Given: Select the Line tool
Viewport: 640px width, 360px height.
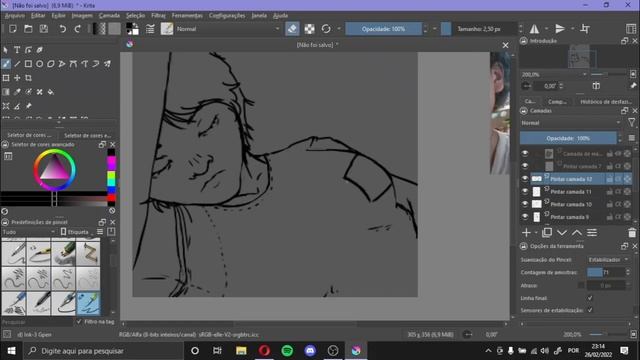Looking at the screenshot, I should pos(17,64).
